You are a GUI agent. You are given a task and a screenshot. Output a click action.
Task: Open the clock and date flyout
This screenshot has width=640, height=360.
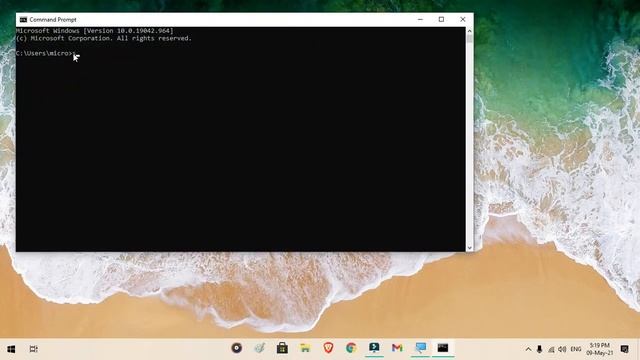(600, 349)
